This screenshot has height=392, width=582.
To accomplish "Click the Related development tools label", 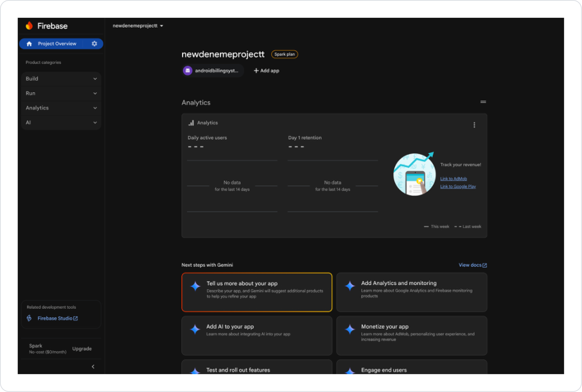I will (51, 307).
